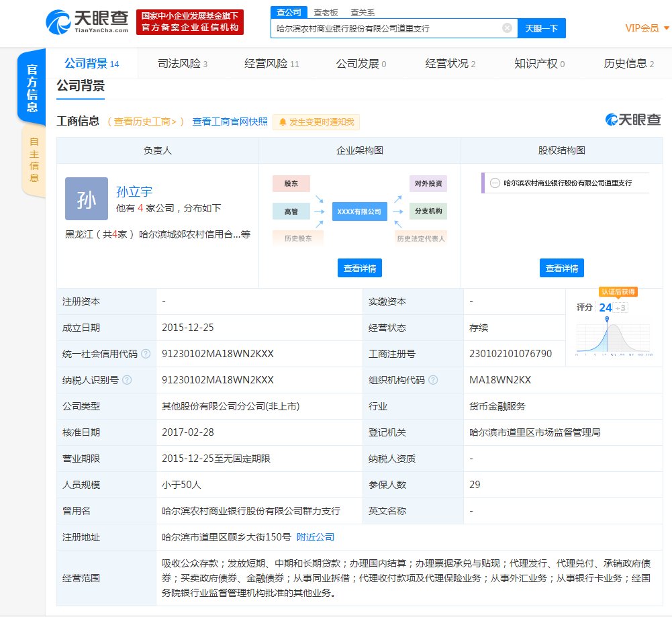
Task: Click the 对外投资 box in the diagram
Action: [428, 183]
